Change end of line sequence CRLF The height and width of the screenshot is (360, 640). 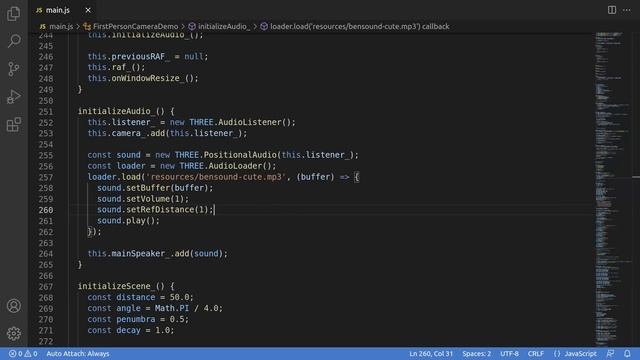pyautogui.click(x=536, y=353)
